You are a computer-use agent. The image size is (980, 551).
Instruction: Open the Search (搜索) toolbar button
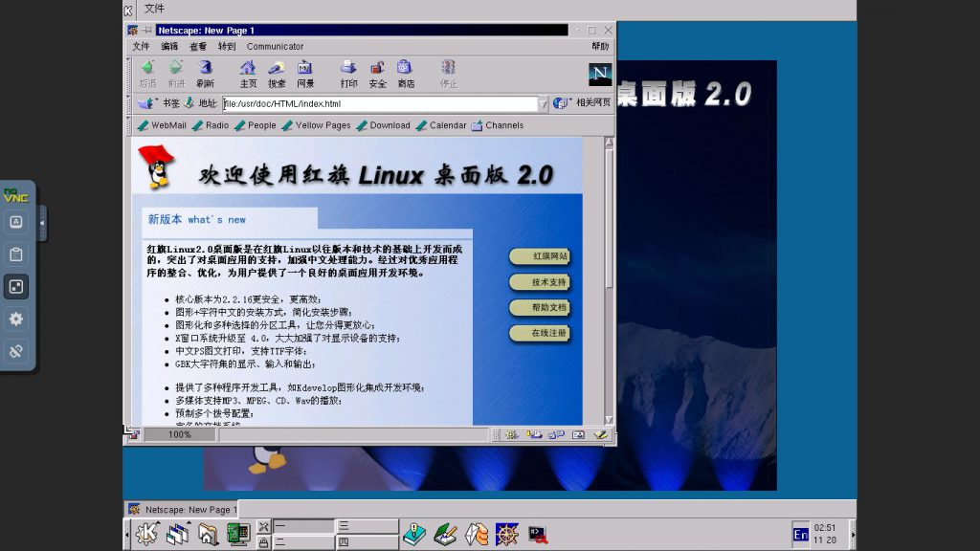click(277, 74)
